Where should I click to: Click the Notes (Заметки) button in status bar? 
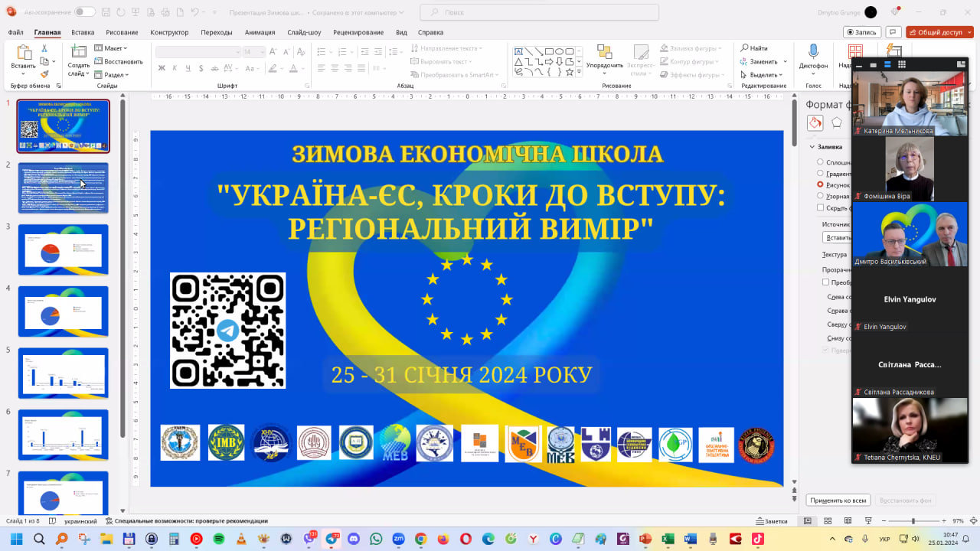pyautogui.click(x=770, y=521)
